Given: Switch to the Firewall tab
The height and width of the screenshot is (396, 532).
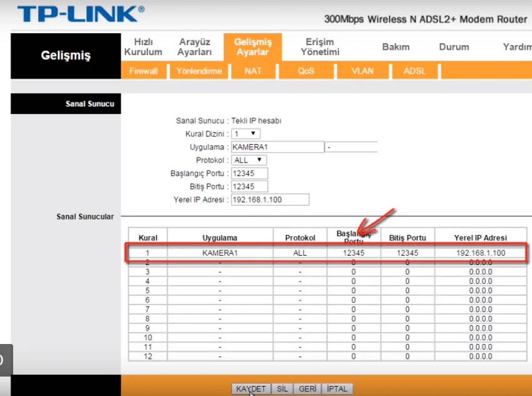Looking at the screenshot, I should (143, 71).
